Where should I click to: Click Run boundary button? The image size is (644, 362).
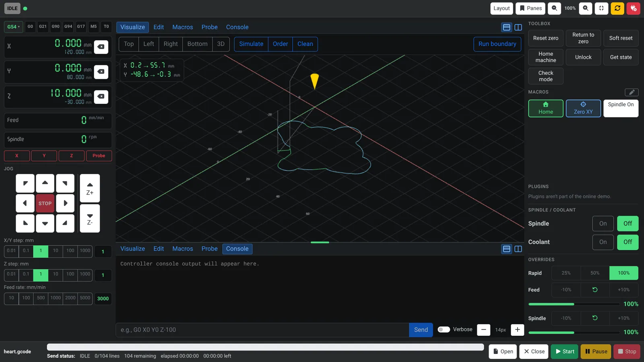tap(497, 44)
